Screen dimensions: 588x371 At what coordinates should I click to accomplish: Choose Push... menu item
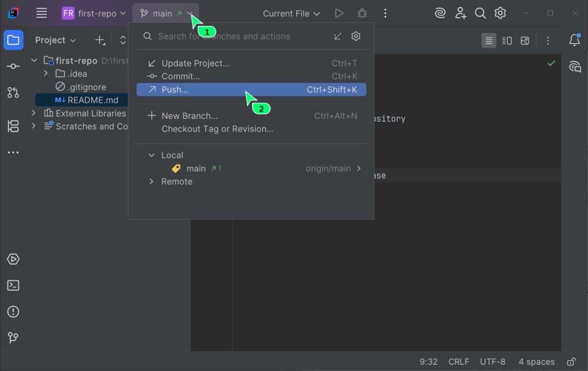coord(252,89)
